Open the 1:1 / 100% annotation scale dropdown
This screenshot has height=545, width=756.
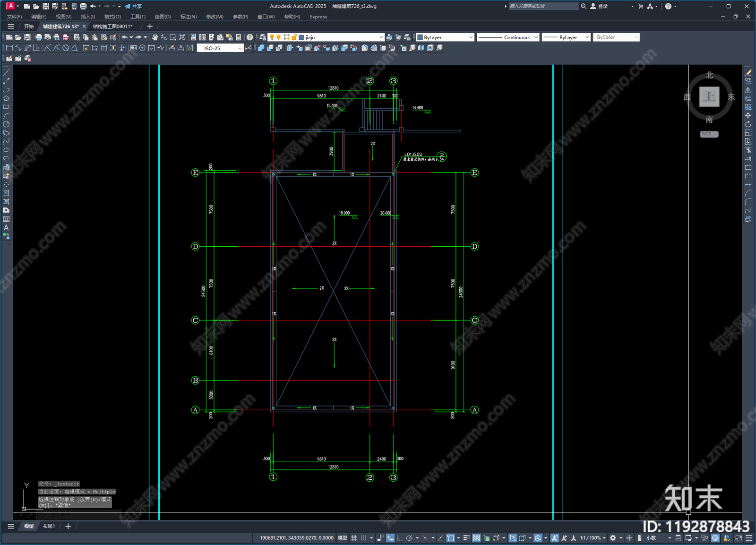click(593, 538)
